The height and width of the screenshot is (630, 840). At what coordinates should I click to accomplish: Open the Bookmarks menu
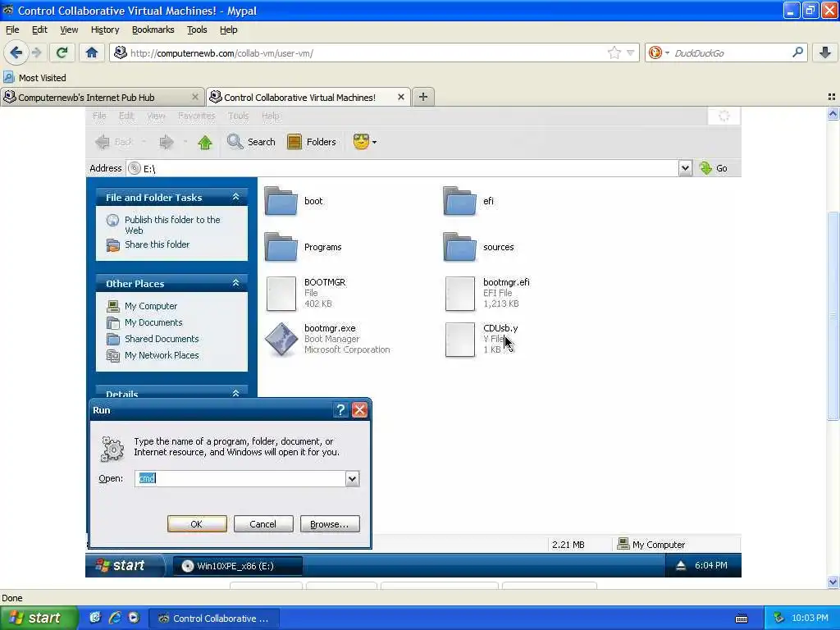(153, 30)
